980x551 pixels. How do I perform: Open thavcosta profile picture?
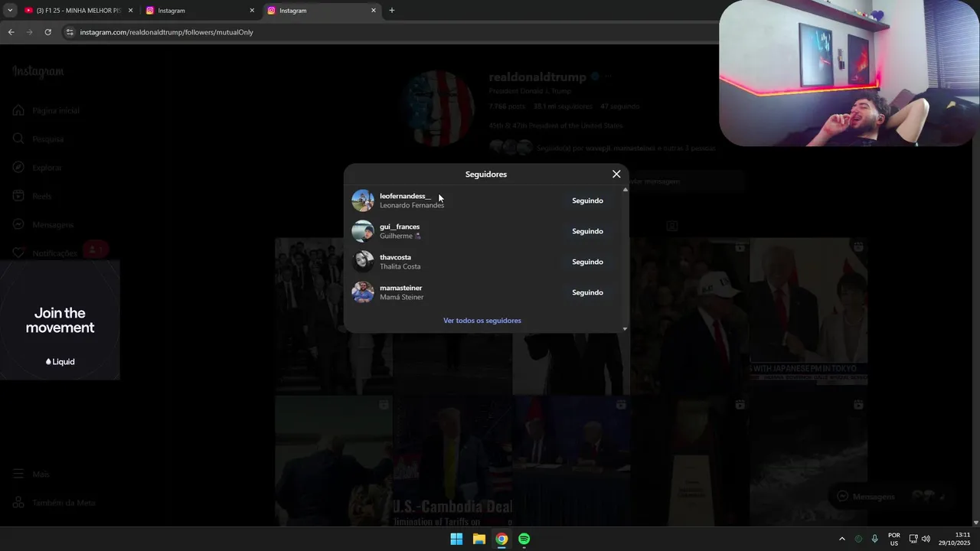(363, 262)
